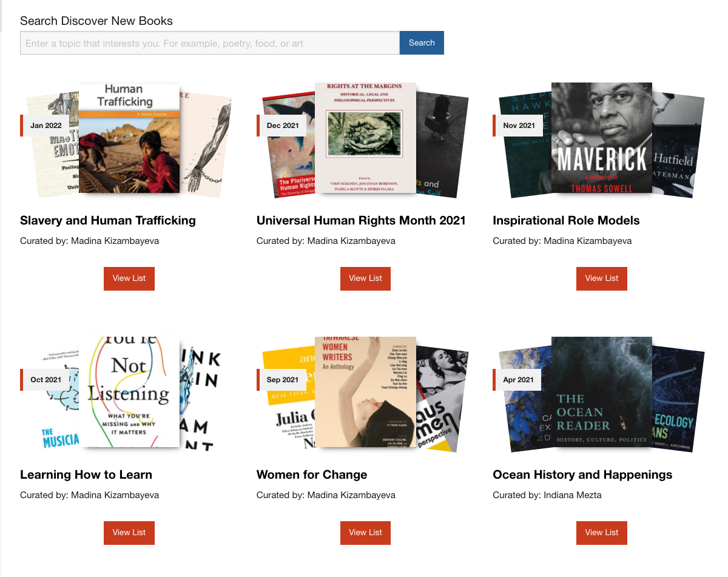Click the topic search input field
Image resolution: width=728 pixels, height=577 pixels.
pyautogui.click(x=210, y=43)
